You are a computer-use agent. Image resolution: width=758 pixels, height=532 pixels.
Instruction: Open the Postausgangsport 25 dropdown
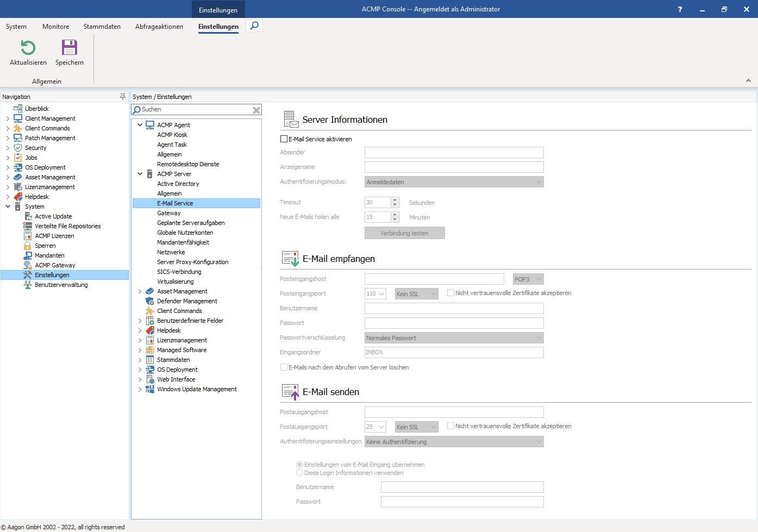(x=375, y=427)
